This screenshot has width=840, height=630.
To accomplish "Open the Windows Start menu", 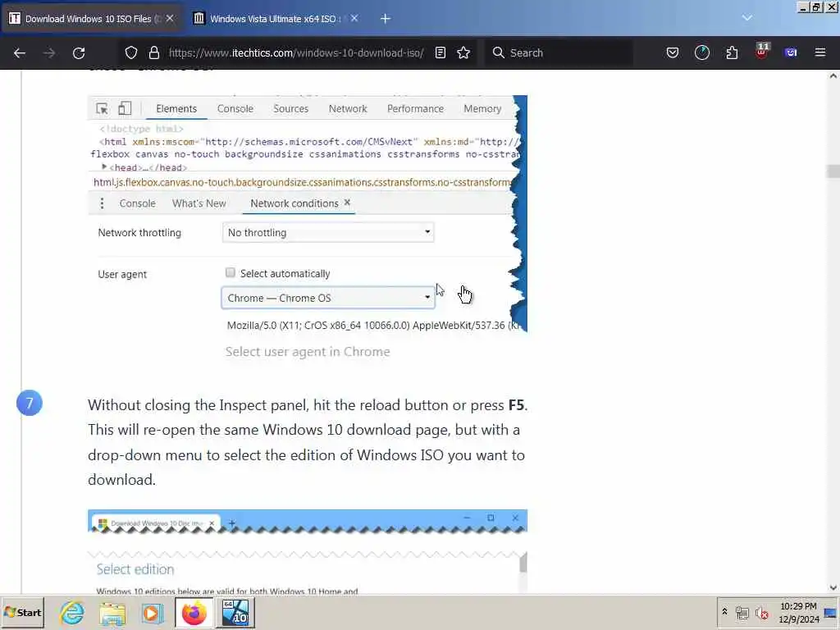I will [22, 612].
